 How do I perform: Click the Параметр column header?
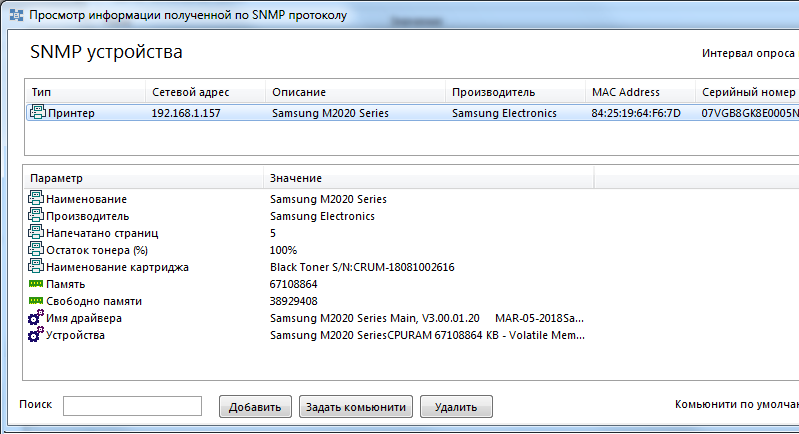[x=143, y=178]
